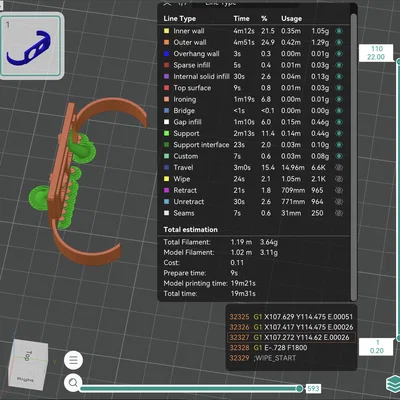Click the Model printing time value 19m21s

point(243,283)
